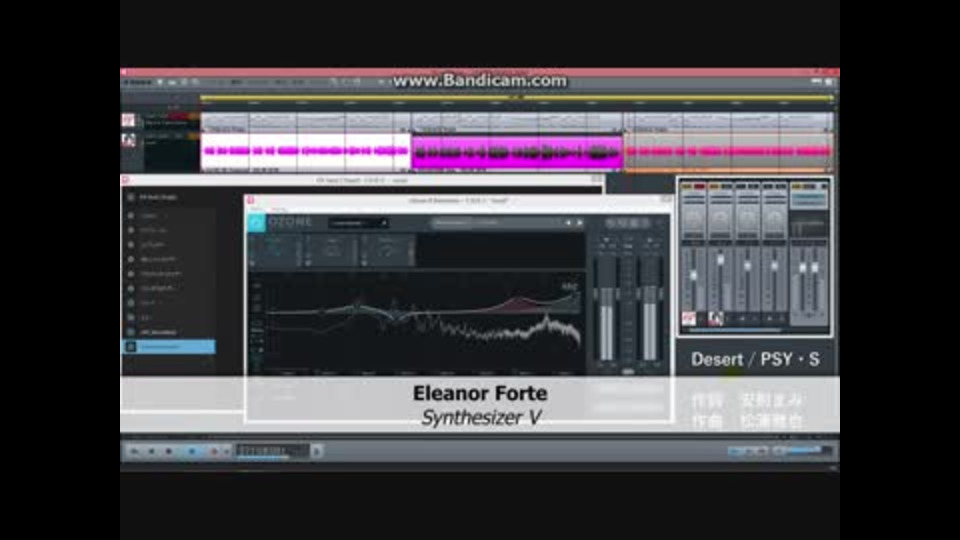Screen dimensions: 960x540
Task: Click the fourth round icon in Ozone's header
Action: click(x=645, y=223)
